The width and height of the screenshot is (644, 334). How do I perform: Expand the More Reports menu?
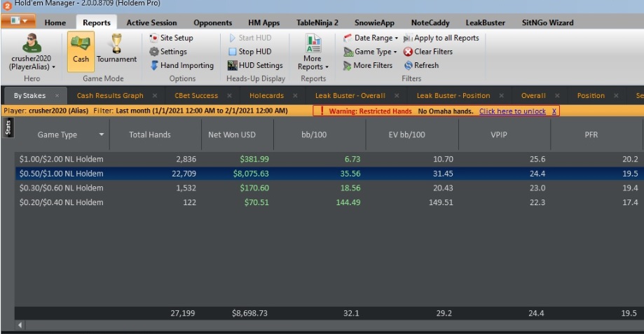coord(313,53)
